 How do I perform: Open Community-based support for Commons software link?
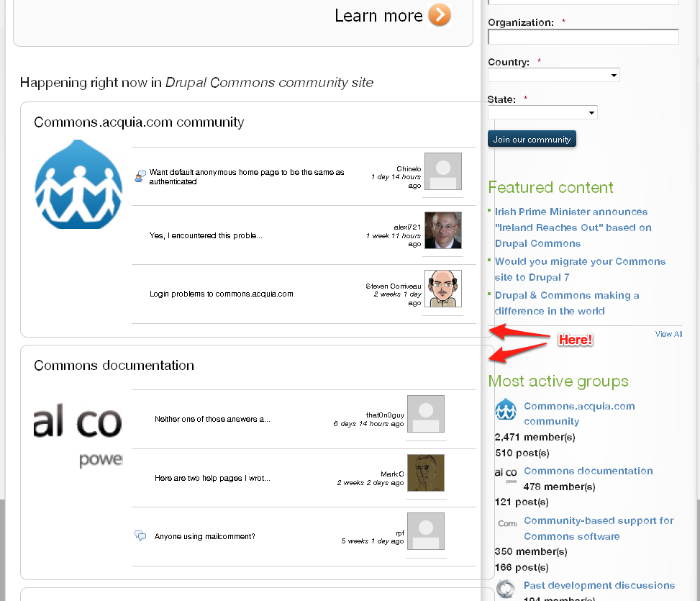[x=599, y=528]
